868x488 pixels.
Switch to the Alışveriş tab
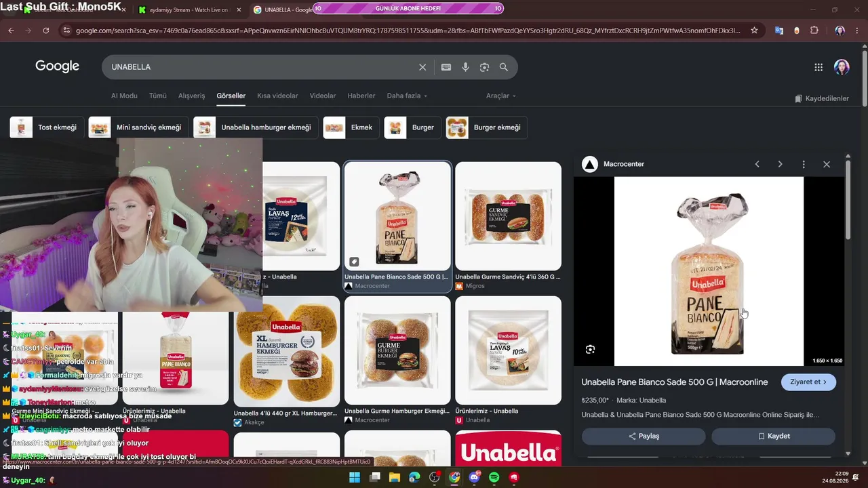191,96
